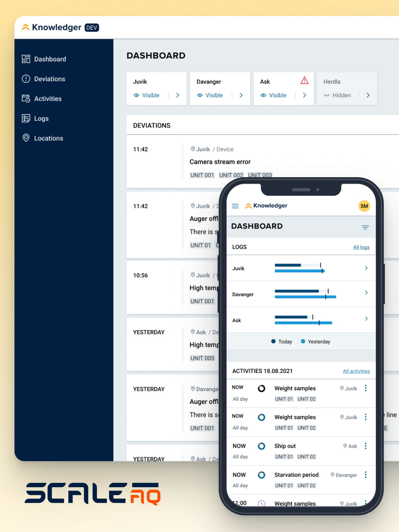Open options menu for second Weight samples activity

[366, 417]
